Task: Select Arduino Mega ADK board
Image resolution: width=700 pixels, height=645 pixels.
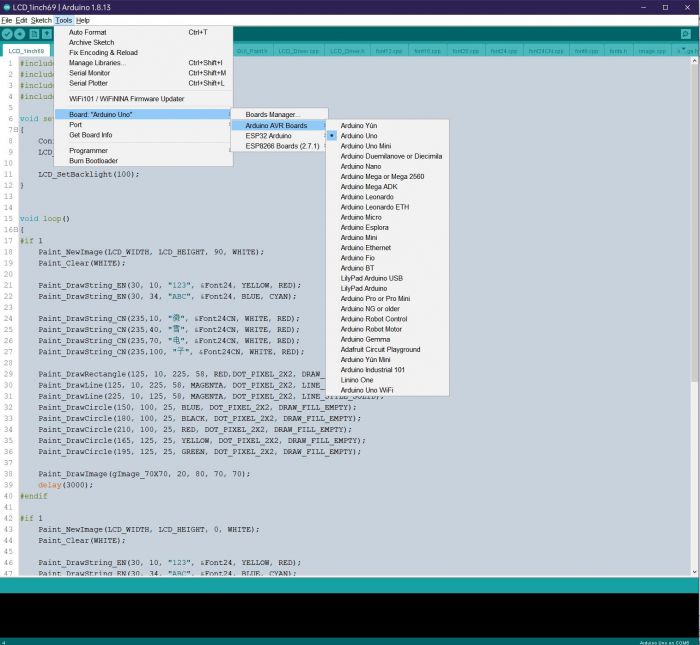Action: tap(388, 187)
